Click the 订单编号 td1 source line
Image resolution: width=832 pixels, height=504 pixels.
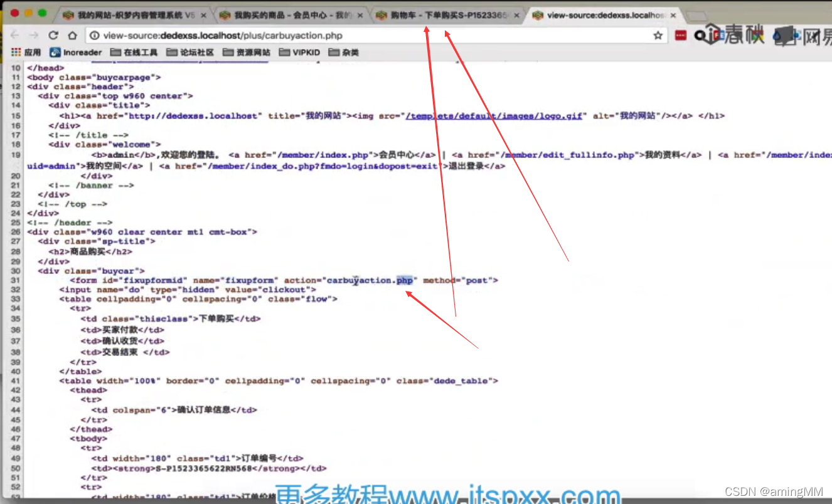(x=197, y=459)
